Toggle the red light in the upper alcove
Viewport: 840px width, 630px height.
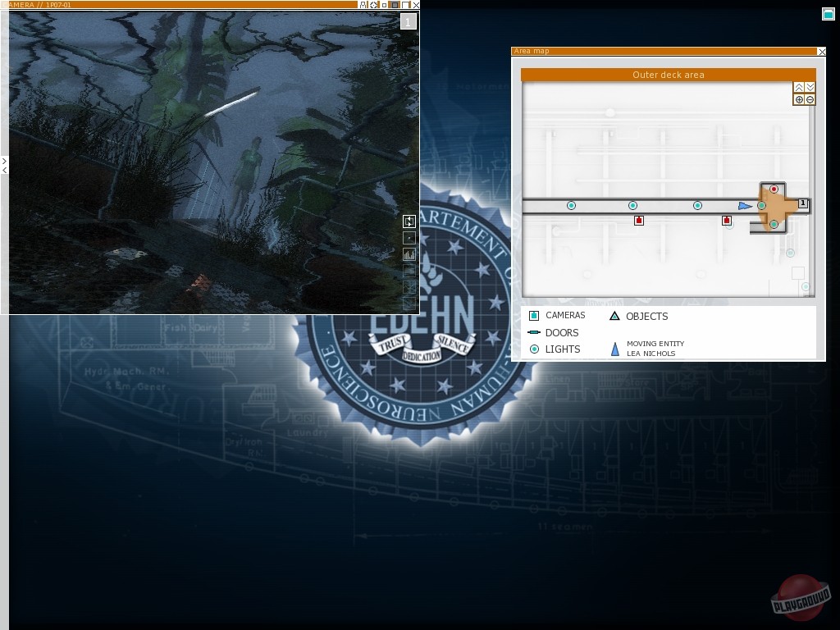click(x=774, y=189)
